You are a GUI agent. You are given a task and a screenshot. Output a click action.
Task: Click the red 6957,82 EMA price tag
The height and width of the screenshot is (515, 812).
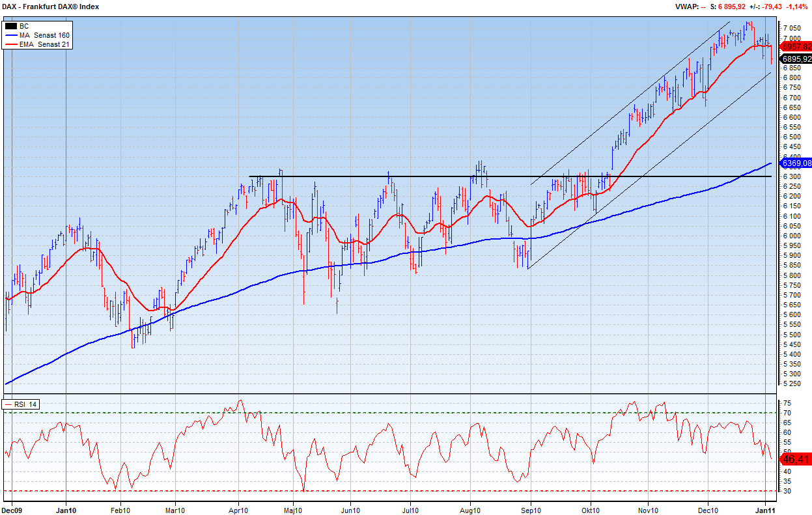click(796, 47)
